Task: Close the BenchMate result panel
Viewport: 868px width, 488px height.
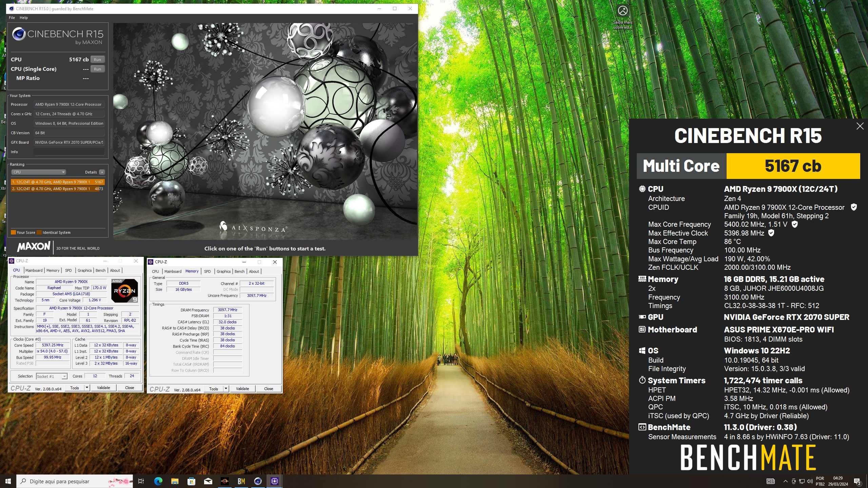Action: point(860,126)
